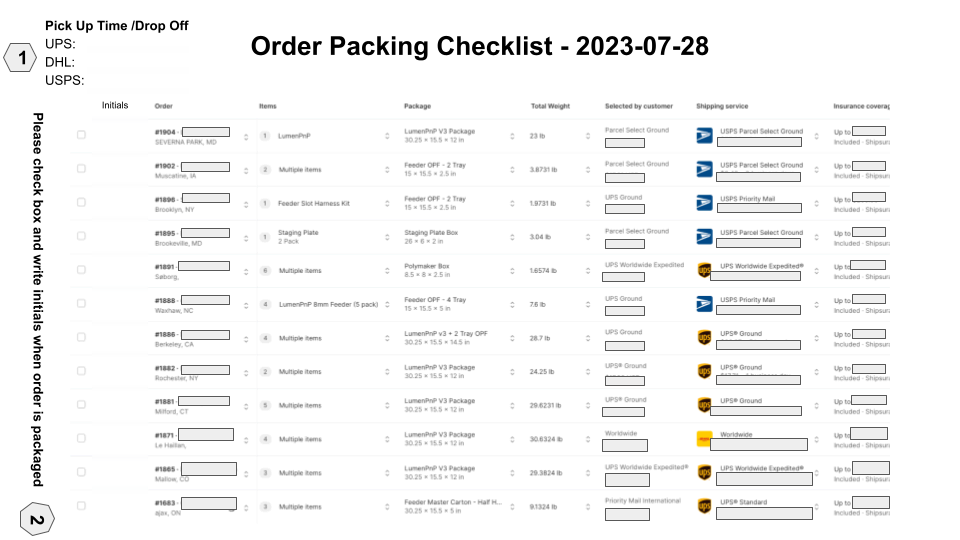Click the hexagon marker numbered 1
The height and width of the screenshot is (540, 960).
click(22, 60)
